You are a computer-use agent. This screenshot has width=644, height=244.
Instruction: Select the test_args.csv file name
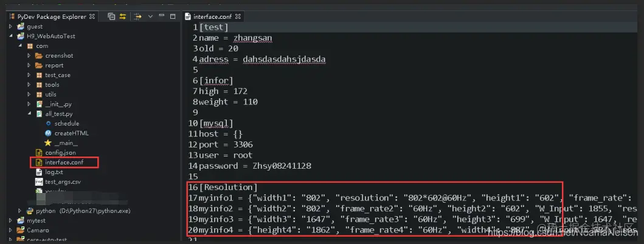tap(62, 181)
